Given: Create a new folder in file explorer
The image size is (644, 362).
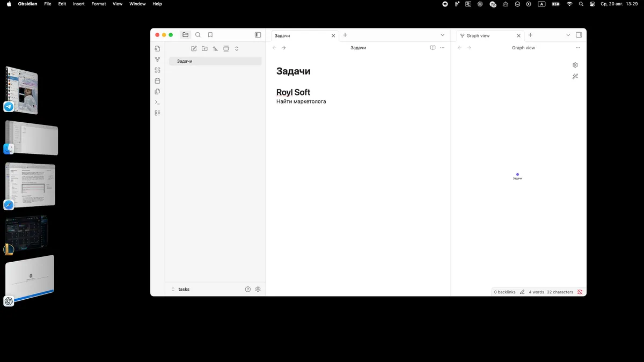Looking at the screenshot, I should (204, 48).
